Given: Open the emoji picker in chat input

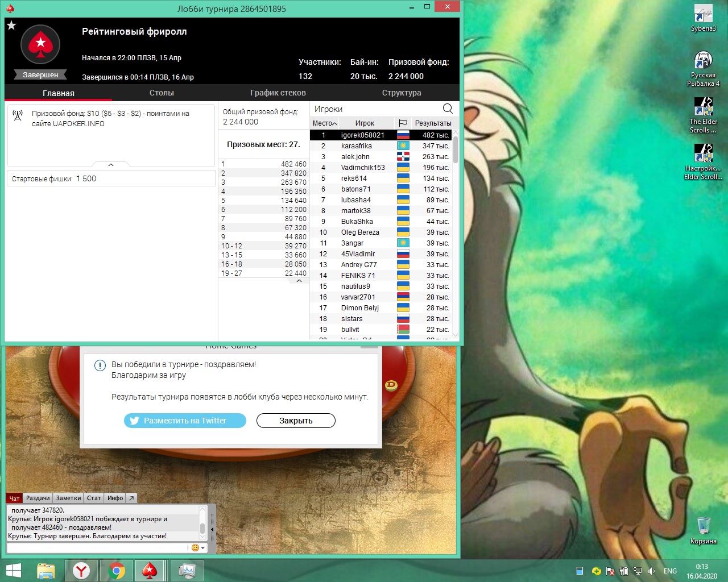Looking at the screenshot, I should click(x=195, y=547).
